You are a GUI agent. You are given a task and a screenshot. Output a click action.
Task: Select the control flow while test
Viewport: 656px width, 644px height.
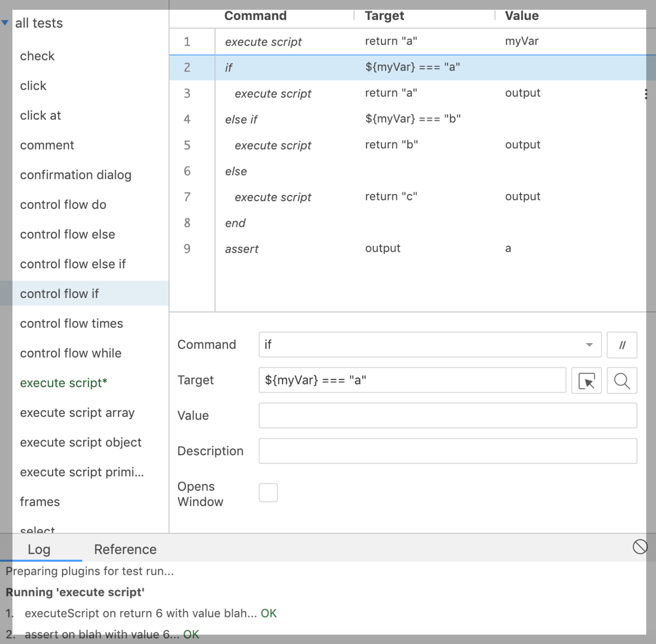pos(70,353)
